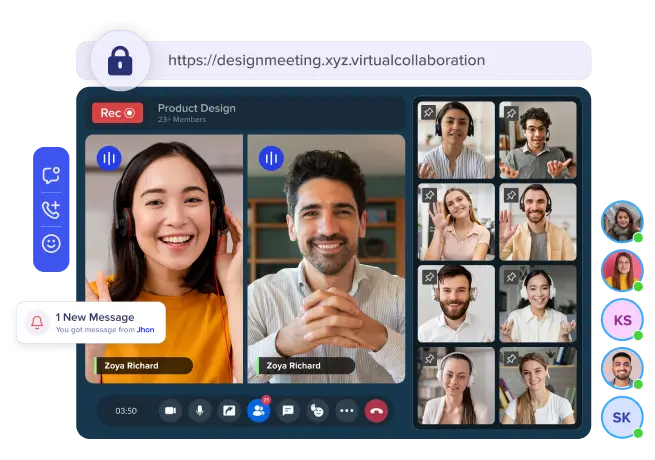
Task: Pin curly-haired man with glasses
Action: pyautogui.click(x=510, y=112)
